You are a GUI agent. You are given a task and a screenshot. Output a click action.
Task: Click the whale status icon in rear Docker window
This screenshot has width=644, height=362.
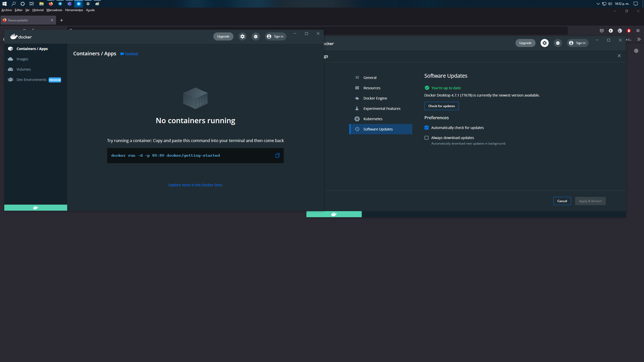point(334,214)
